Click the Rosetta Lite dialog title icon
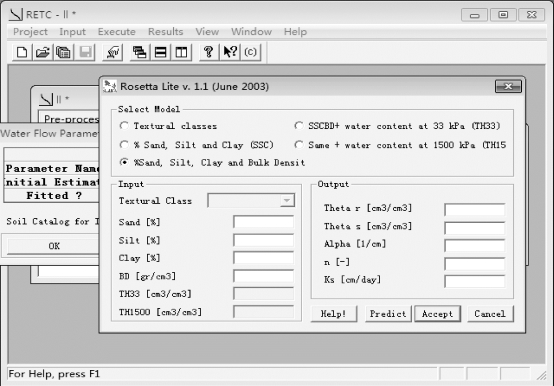 coord(110,86)
